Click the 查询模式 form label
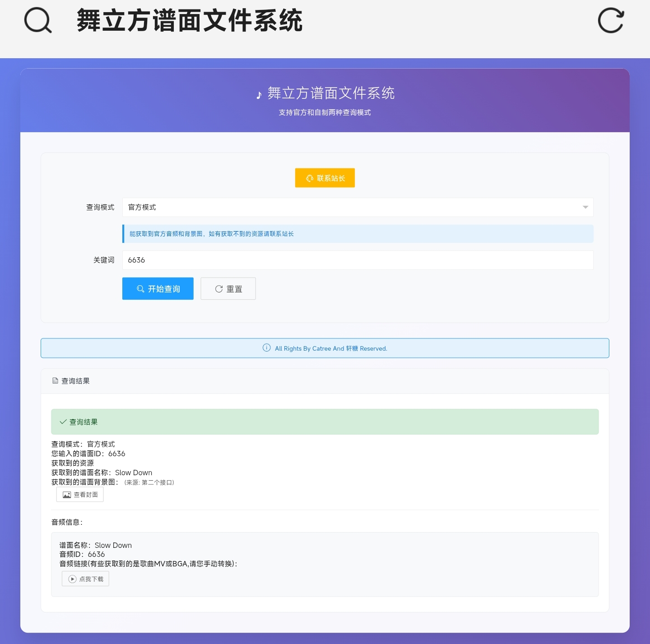The width and height of the screenshot is (650, 644). [x=100, y=207]
